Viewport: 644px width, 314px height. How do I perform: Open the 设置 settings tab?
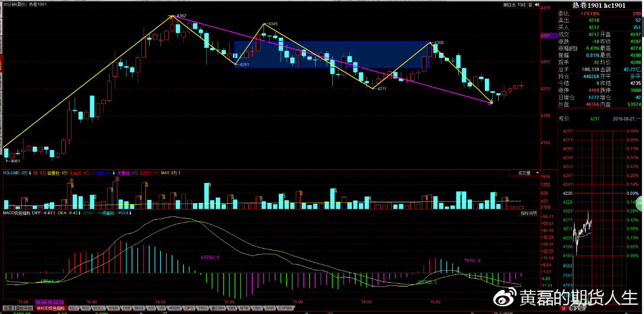(x=7, y=308)
